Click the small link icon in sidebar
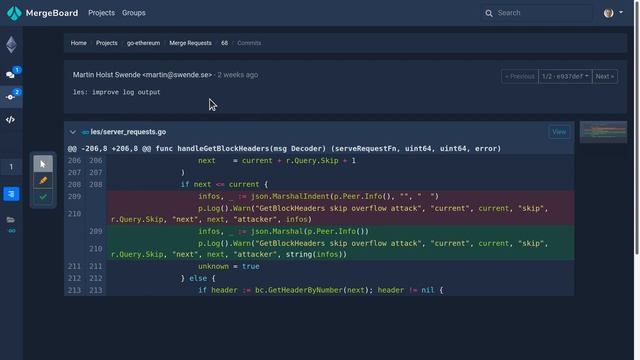 click(12, 231)
